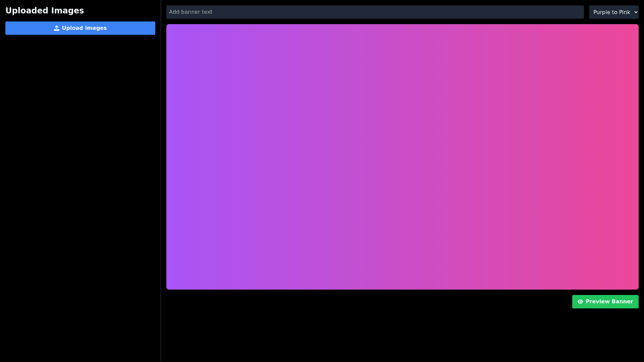This screenshot has width=644, height=362.
Task: Open the Purple to Pink gradient dropdown
Action: tap(613, 12)
